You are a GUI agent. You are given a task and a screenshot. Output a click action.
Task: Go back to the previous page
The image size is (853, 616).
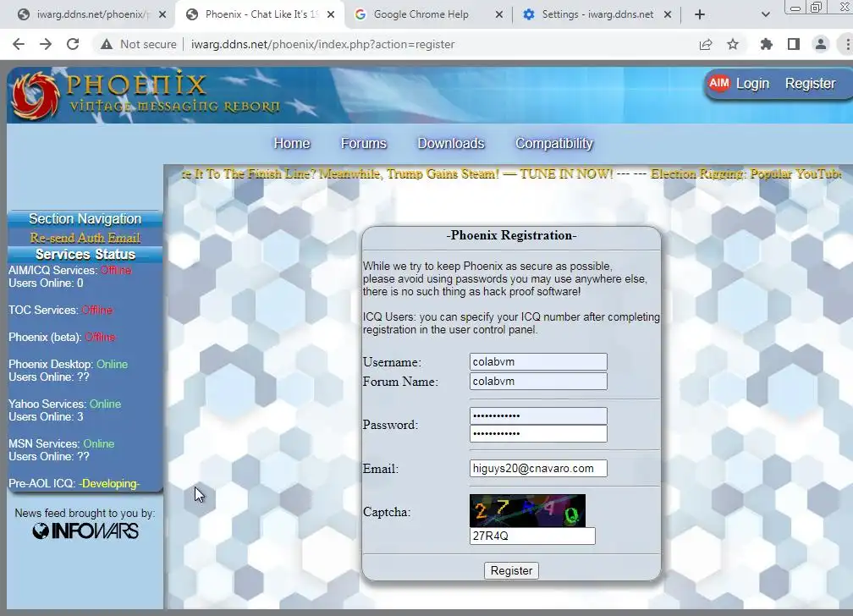(19, 44)
